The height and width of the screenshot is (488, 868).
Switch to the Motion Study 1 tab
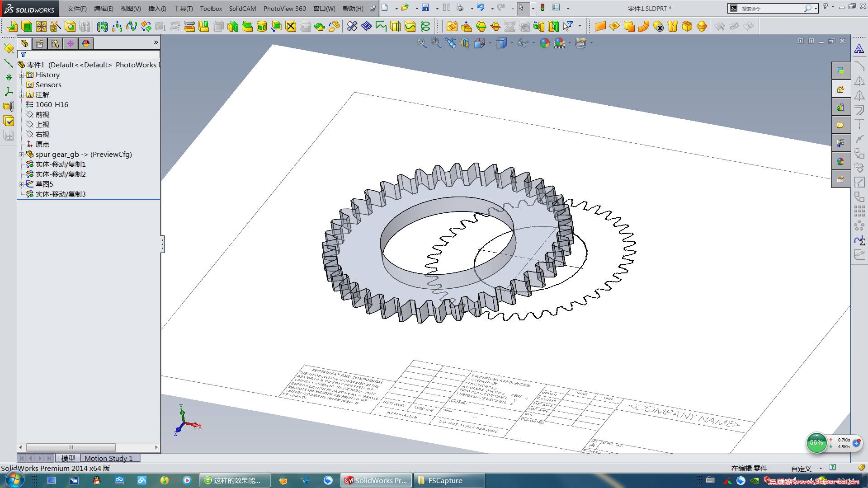[x=108, y=458]
